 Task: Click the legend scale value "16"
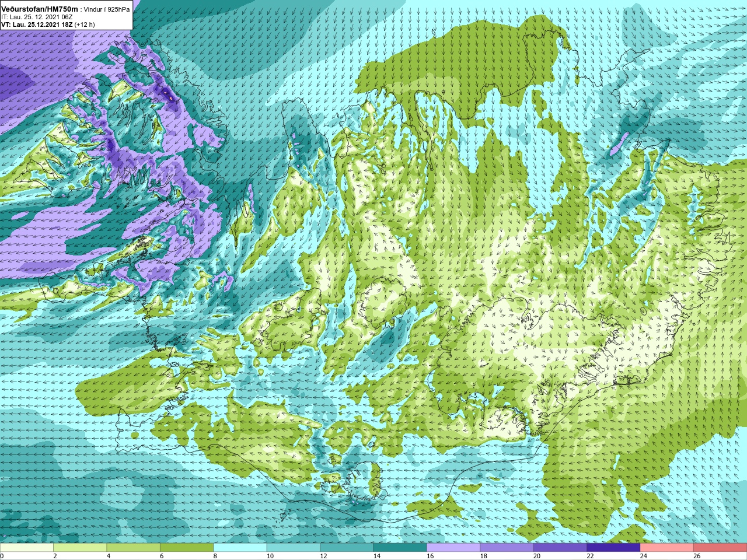pos(430,556)
